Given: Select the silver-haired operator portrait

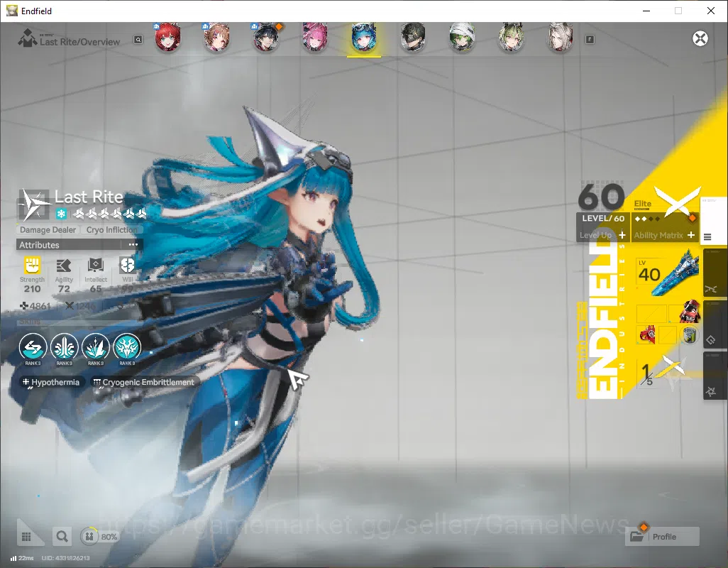Looking at the screenshot, I should coord(561,38).
